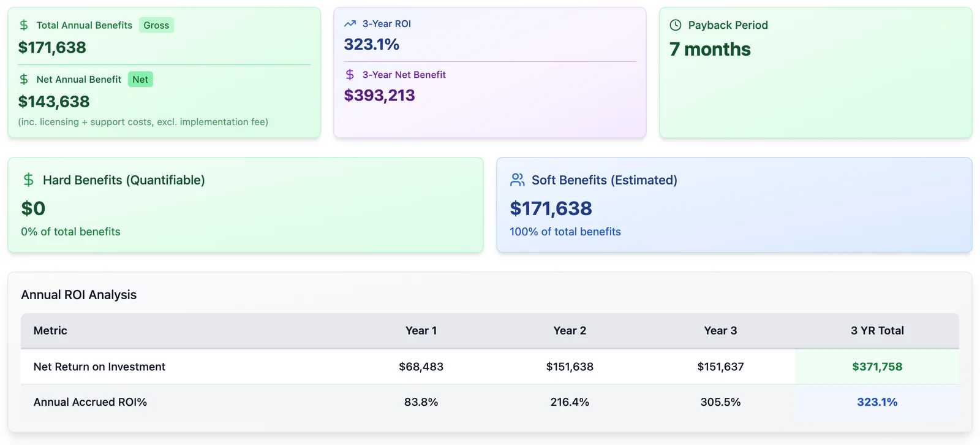The width and height of the screenshot is (980, 445).
Task: Click the Year 2 column header
Action: [x=570, y=330]
